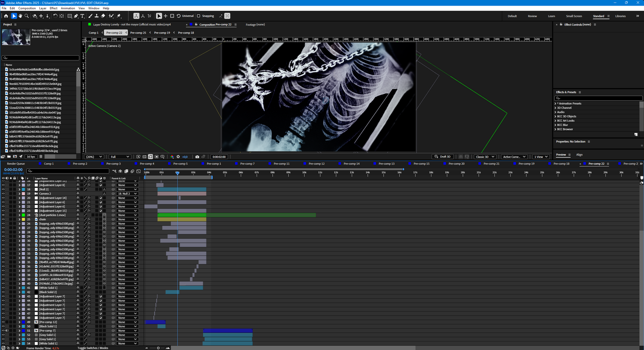Select the Brush tool
Image resolution: width=644 pixels, height=350 pixels.
91,16
